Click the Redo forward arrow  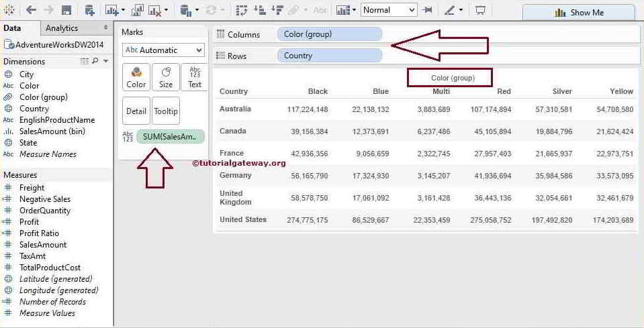click(48, 10)
